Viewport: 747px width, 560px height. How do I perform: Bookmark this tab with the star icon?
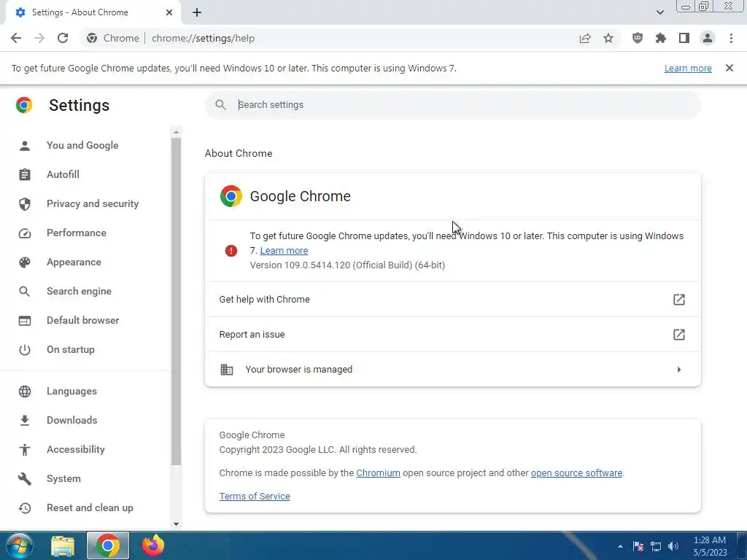608,38
